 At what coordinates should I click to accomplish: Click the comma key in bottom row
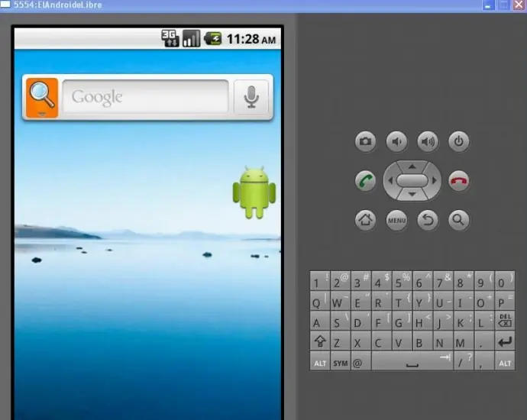pos(484,361)
